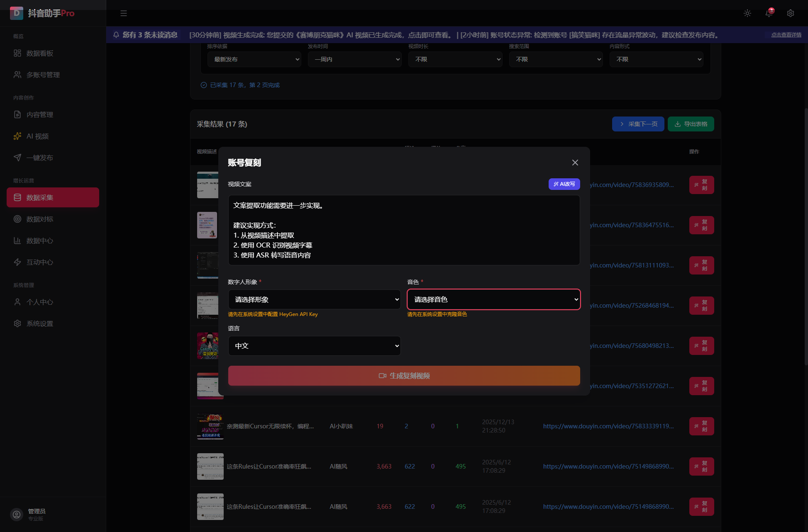Open the notifications bell icon

769,13
